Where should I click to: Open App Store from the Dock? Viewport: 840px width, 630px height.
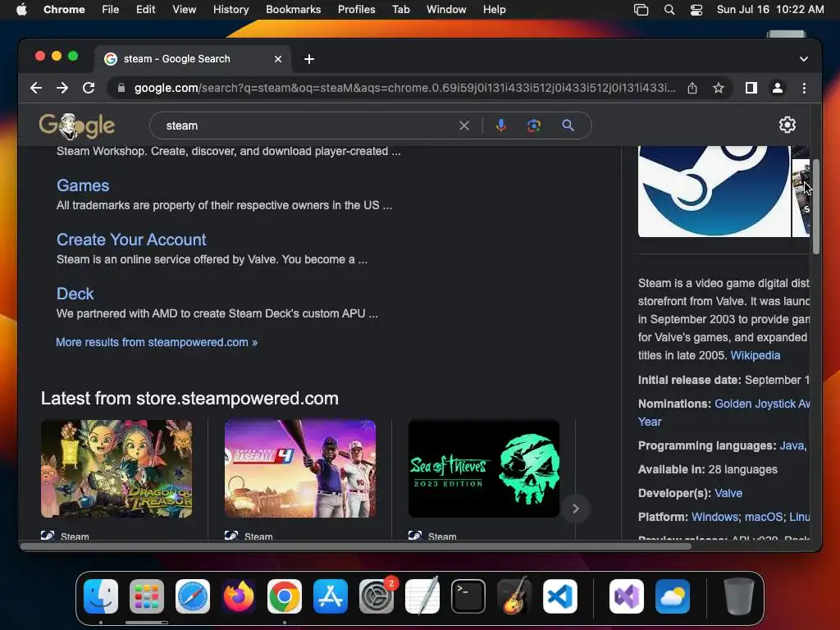[331, 596]
